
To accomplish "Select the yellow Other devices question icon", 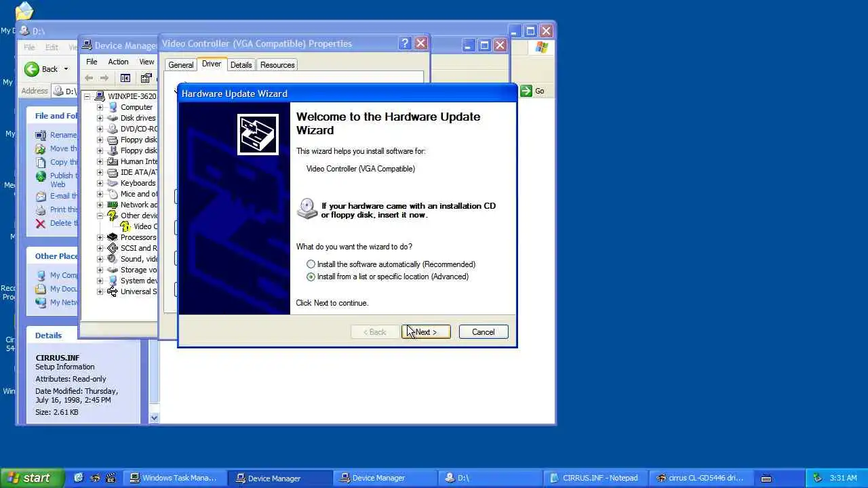I will pos(113,216).
